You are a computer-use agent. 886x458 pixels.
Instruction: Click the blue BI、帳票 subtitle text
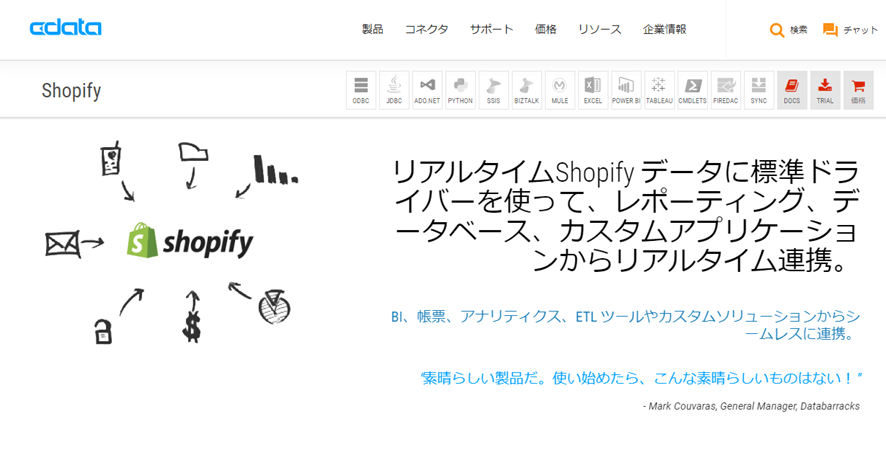point(626,325)
